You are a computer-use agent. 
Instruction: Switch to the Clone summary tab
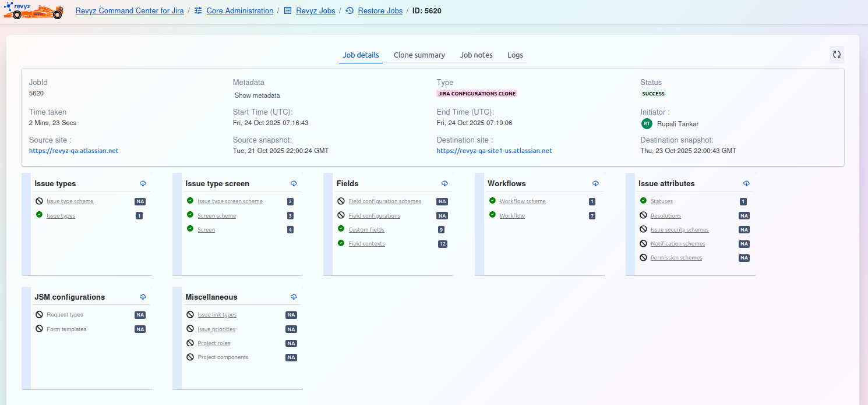coord(419,55)
